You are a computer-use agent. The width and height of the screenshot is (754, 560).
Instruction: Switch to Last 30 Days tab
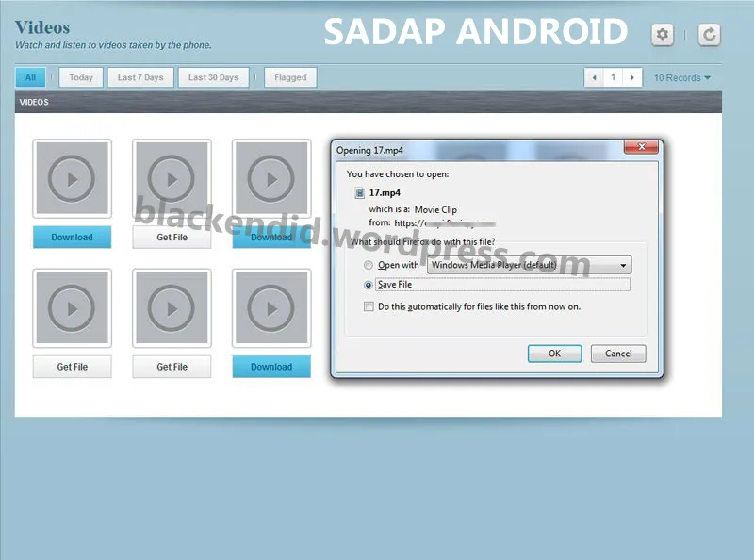click(x=214, y=77)
